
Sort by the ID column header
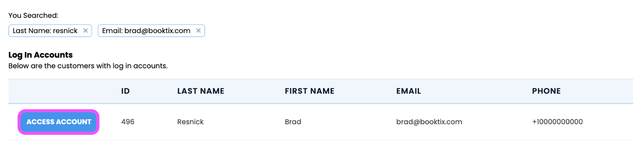click(125, 91)
